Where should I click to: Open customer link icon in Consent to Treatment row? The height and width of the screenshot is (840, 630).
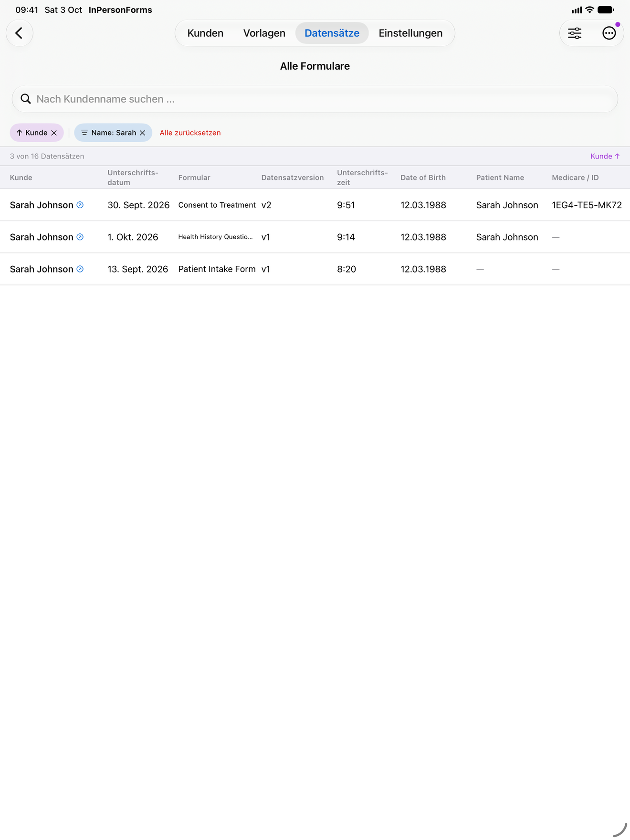80,205
